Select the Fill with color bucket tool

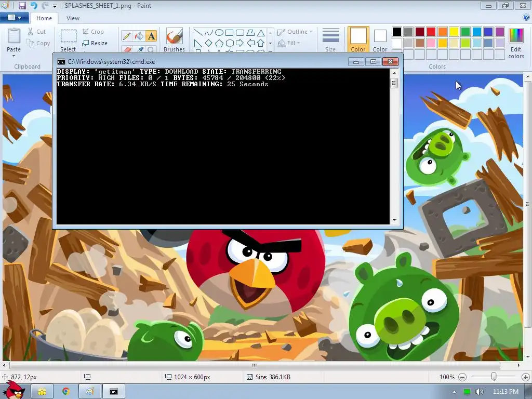coord(139,36)
